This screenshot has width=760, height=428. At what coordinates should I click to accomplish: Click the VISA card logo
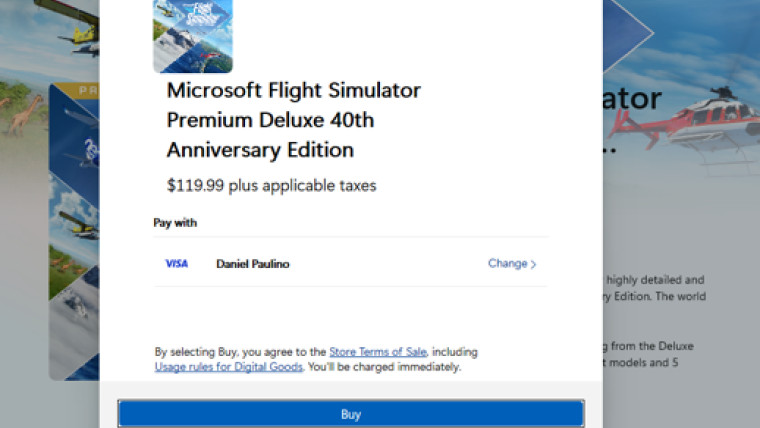176,264
